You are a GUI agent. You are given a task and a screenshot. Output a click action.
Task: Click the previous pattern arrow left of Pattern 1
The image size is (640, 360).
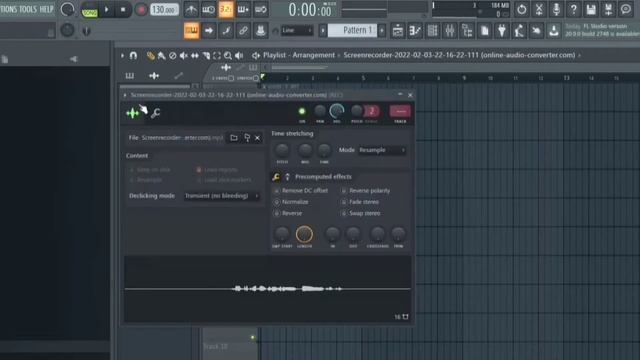pos(322,31)
